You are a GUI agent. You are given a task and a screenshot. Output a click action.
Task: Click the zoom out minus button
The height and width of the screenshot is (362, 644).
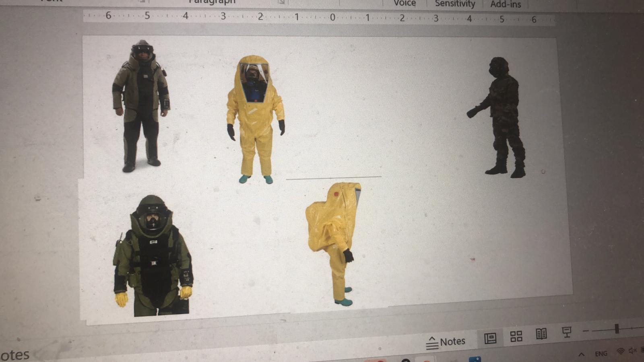(x=586, y=331)
